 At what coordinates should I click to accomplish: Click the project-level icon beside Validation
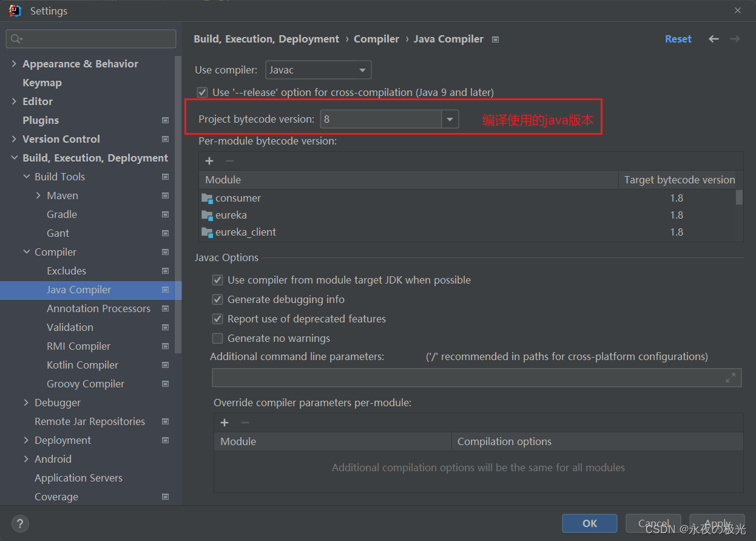(x=165, y=327)
